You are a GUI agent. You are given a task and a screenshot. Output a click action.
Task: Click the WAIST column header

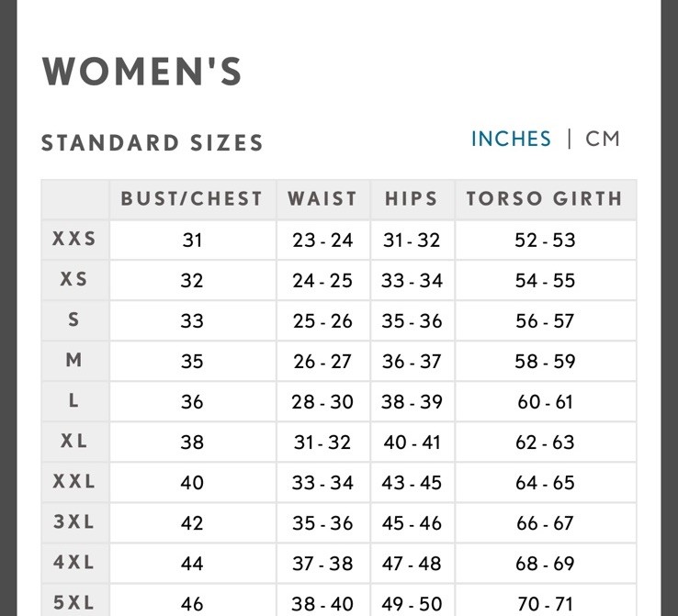click(322, 199)
